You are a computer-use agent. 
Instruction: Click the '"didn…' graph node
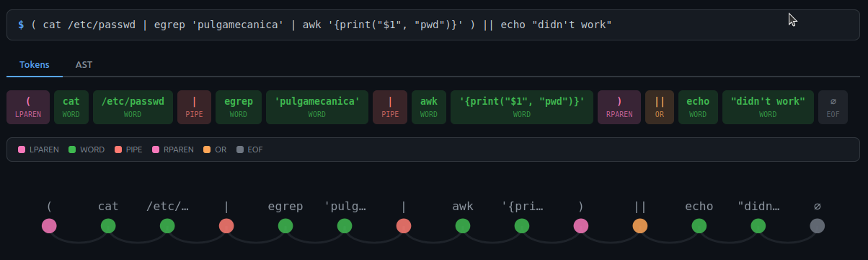[758, 226]
